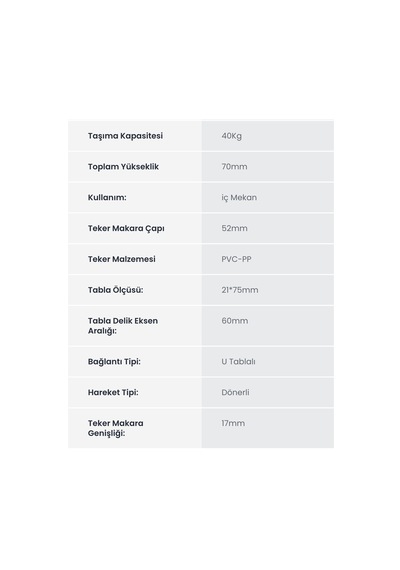Select the 60mm axis spacing value
The image size is (400, 570).
[x=235, y=321]
